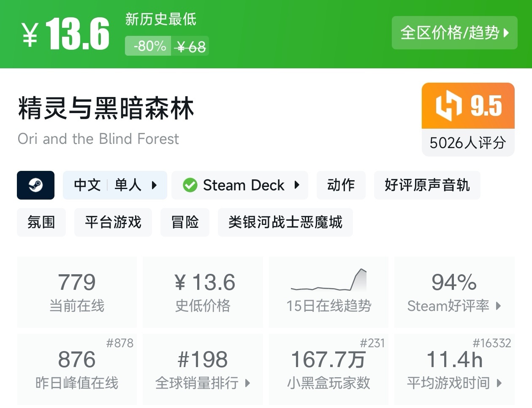Image resolution: width=532 pixels, height=408 pixels.
Task: Tap the 氛围 tag chip
Action: click(x=41, y=222)
